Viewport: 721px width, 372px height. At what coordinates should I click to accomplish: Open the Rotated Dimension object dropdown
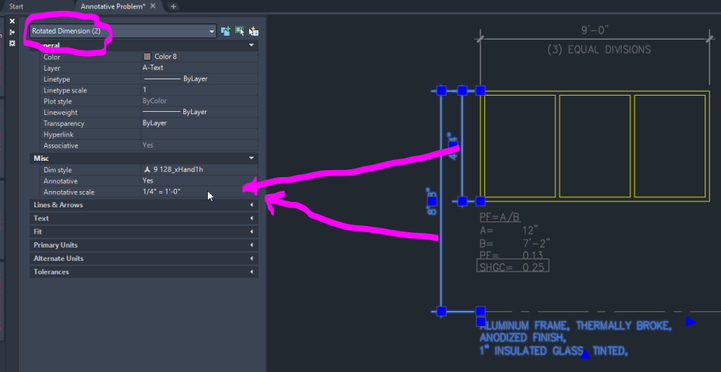click(x=123, y=31)
